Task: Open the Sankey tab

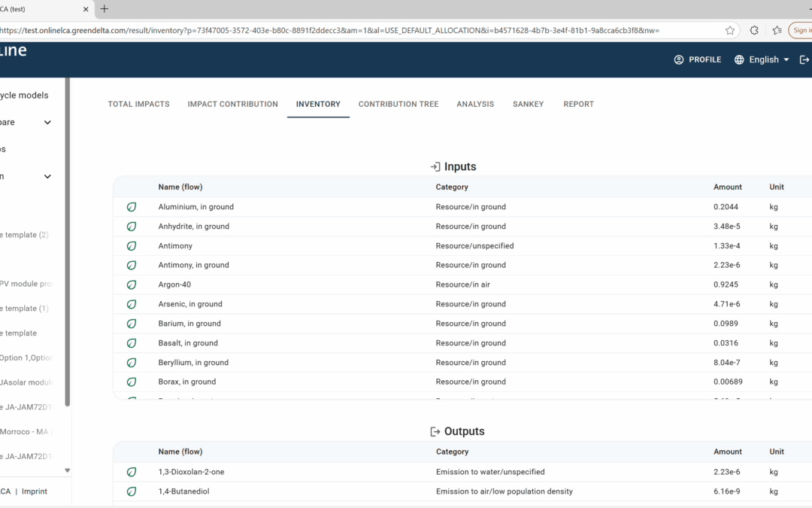Action: coord(528,105)
